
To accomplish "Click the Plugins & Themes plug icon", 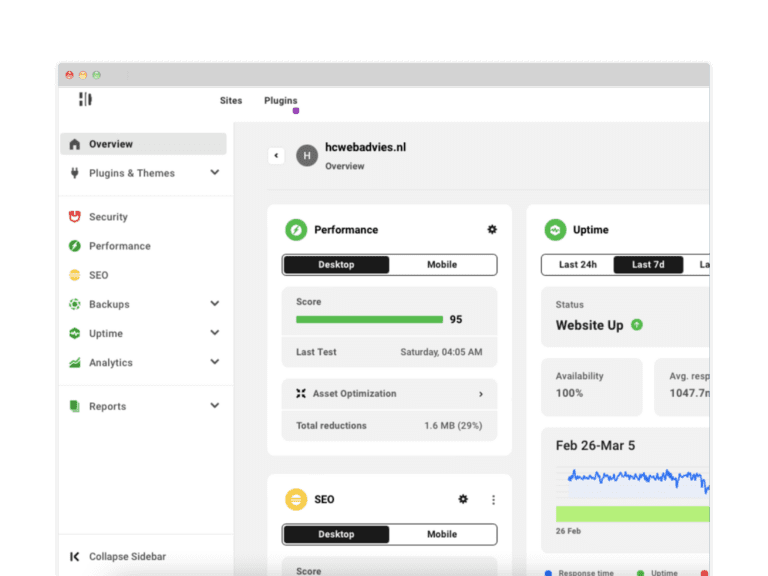I will tap(74, 173).
